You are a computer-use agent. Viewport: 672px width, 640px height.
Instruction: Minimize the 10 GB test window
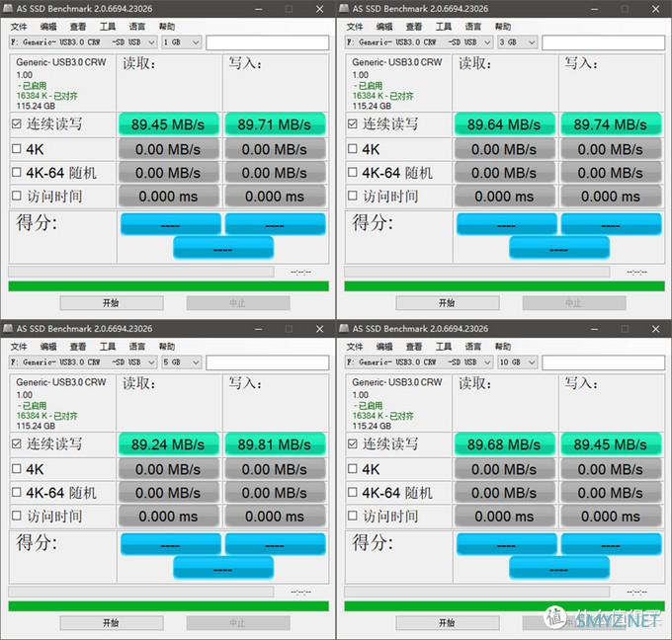[x=595, y=329]
